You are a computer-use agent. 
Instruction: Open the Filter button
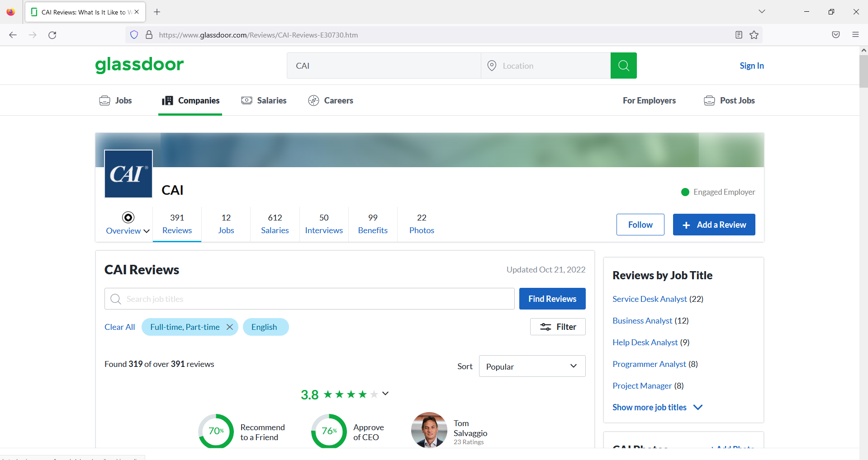pyautogui.click(x=558, y=327)
